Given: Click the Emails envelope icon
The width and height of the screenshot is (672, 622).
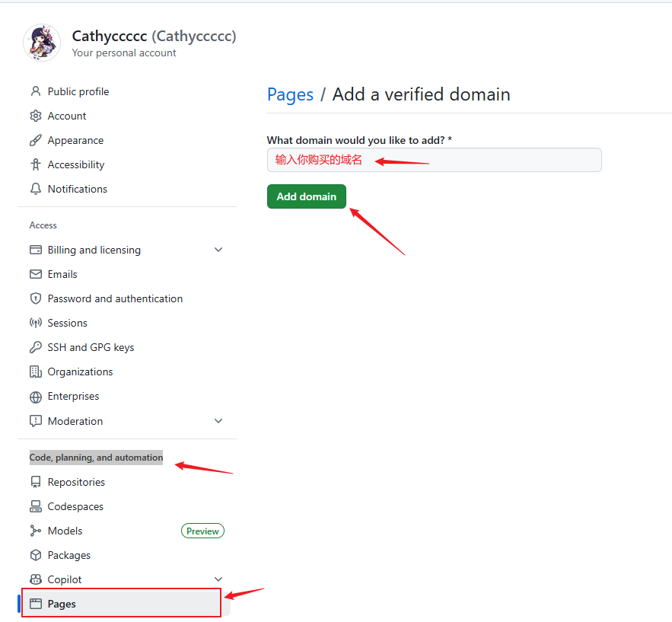Looking at the screenshot, I should point(35,274).
